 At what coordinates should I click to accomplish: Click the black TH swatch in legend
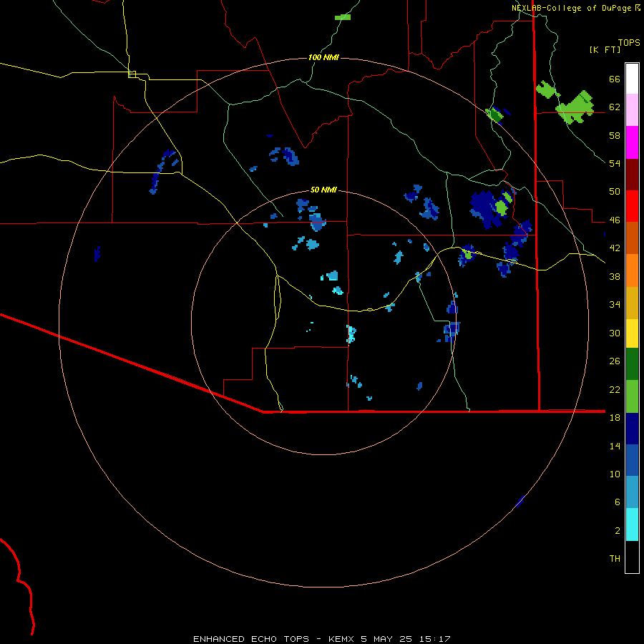click(x=632, y=557)
